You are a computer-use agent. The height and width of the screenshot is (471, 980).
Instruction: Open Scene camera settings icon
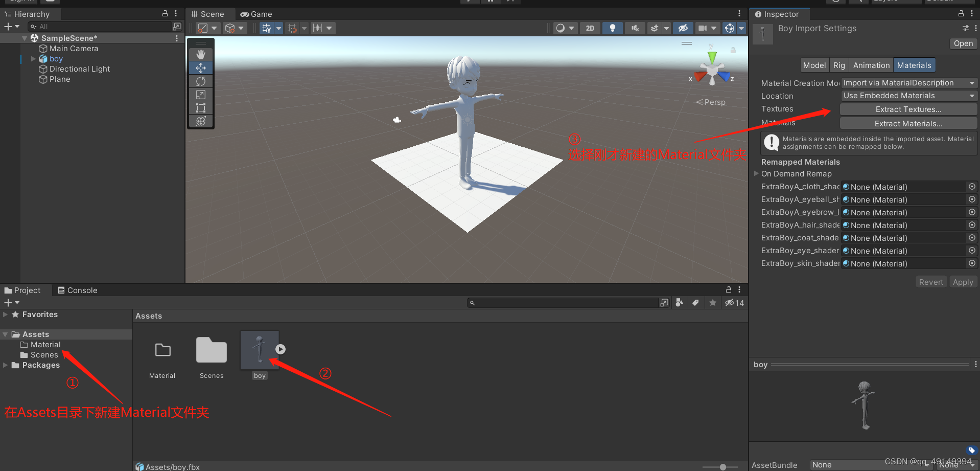703,28
